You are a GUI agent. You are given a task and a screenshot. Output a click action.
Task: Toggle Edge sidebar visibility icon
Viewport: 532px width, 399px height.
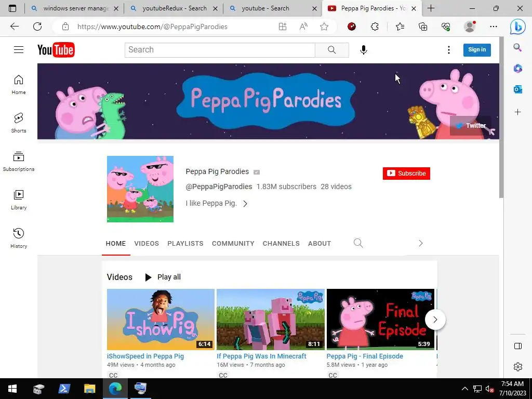(518, 346)
